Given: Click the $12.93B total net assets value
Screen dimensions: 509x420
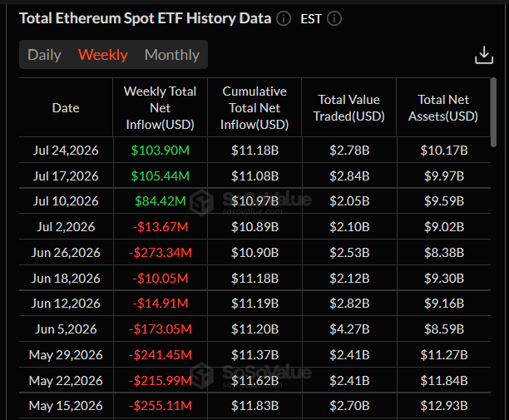Looking at the screenshot, I should click(444, 405).
